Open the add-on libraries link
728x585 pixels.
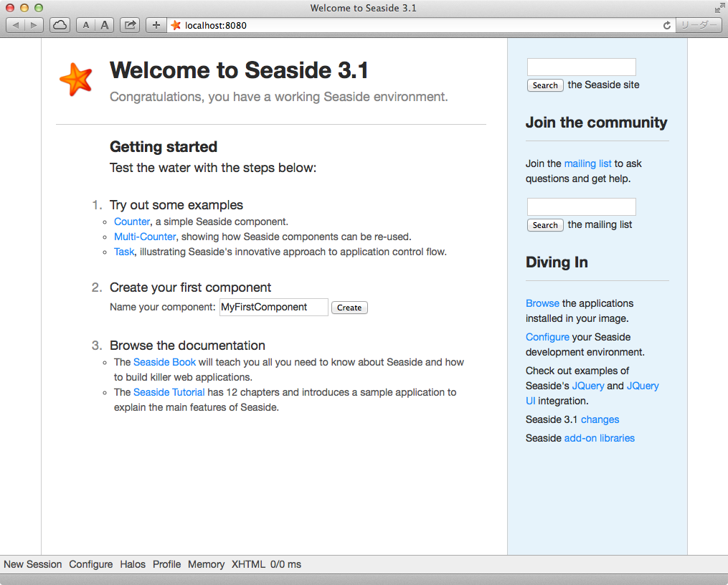click(x=600, y=439)
